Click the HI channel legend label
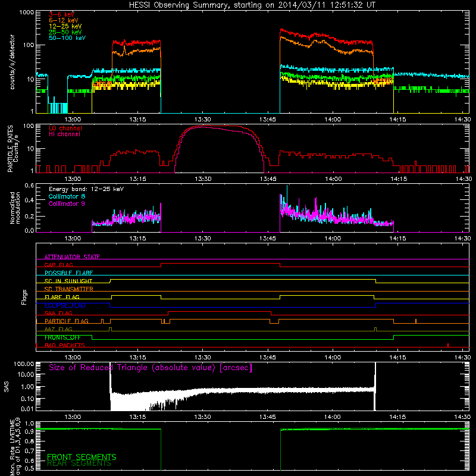 tap(64, 134)
